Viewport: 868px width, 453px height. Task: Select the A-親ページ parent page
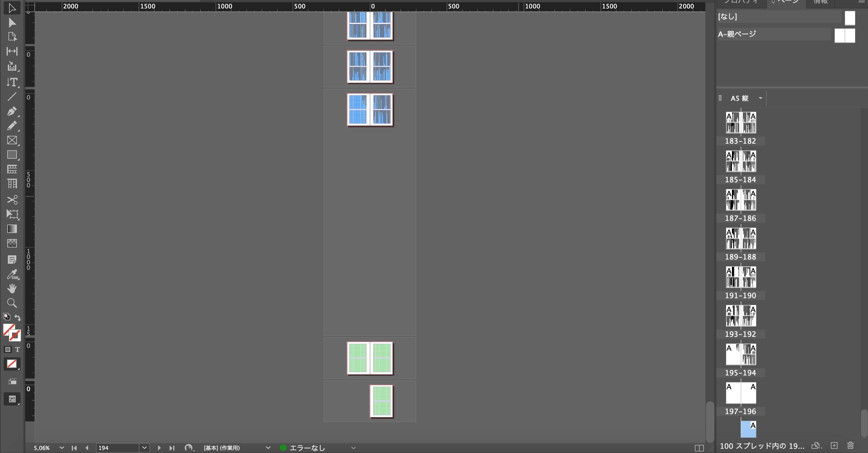coord(737,34)
